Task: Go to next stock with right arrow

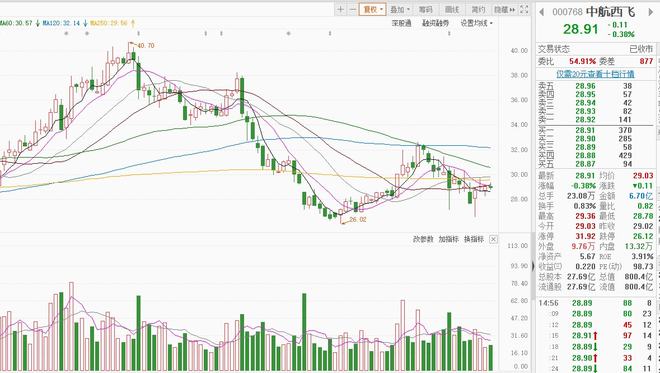Action: click(x=652, y=12)
